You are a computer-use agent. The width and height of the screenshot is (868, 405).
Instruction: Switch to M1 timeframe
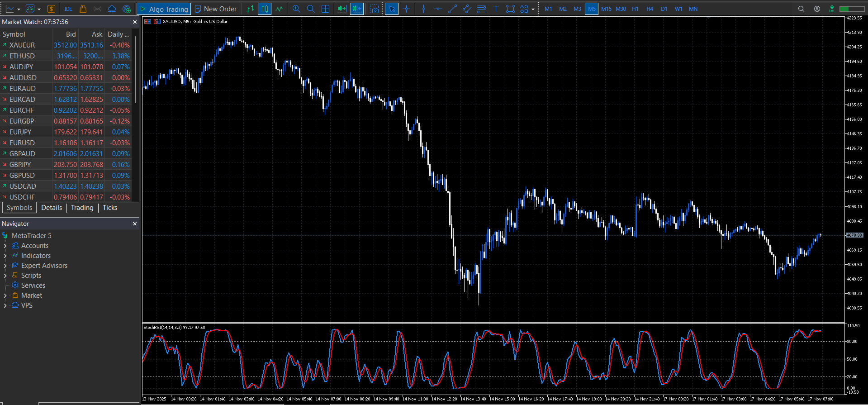[548, 9]
